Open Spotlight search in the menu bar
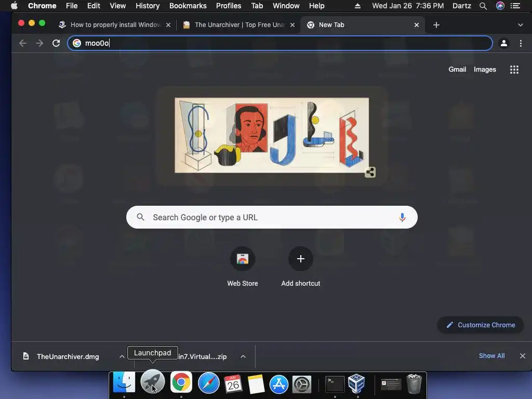This screenshot has height=399, width=532. 483,6
